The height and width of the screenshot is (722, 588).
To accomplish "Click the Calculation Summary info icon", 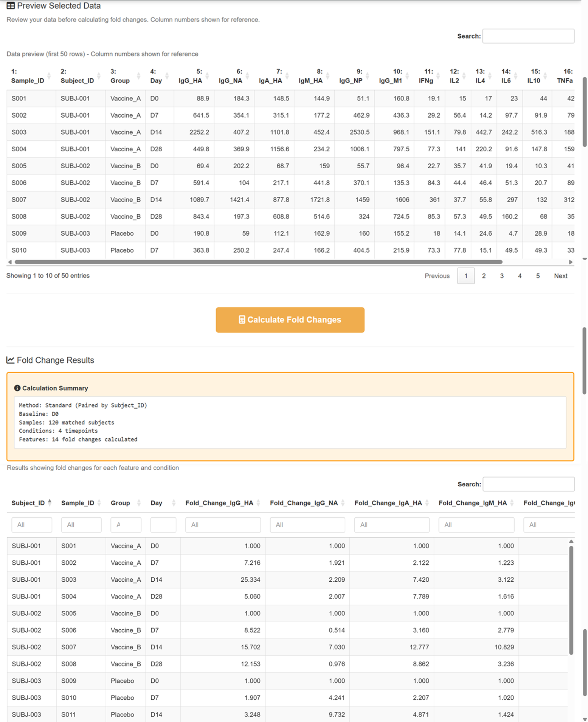I will [x=17, y=388].
